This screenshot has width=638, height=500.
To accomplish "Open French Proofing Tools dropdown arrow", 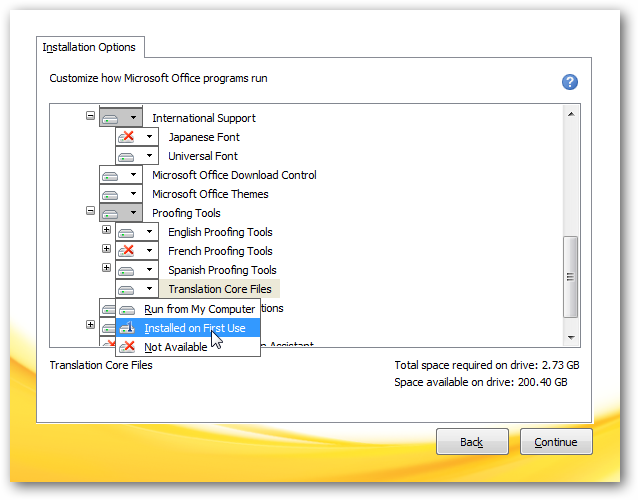I will pyautogui.click(x=149, y=251).
